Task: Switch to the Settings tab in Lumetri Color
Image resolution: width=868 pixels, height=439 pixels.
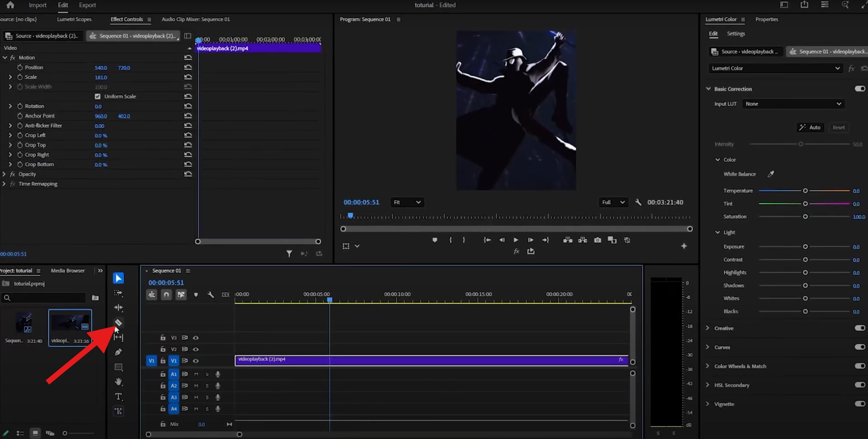Action: (736, 34)
